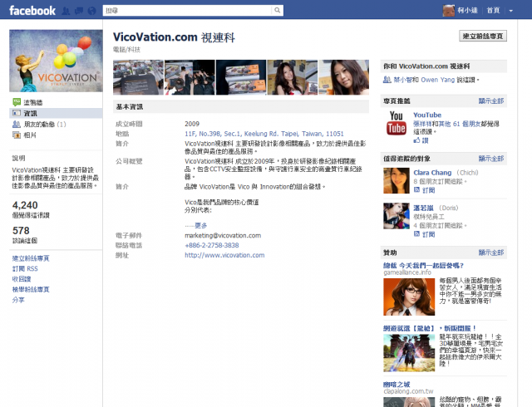Open Doris profile name link
Screen dimensions: 532x407
click(423, 208)
